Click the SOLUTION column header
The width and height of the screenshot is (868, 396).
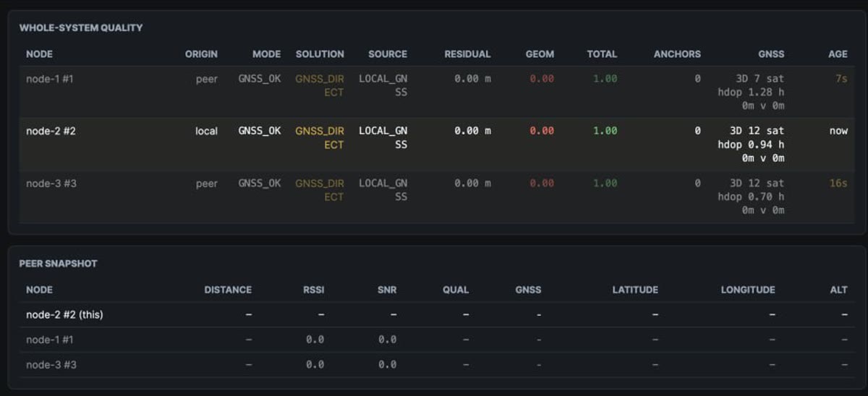[x=320, y=54]
